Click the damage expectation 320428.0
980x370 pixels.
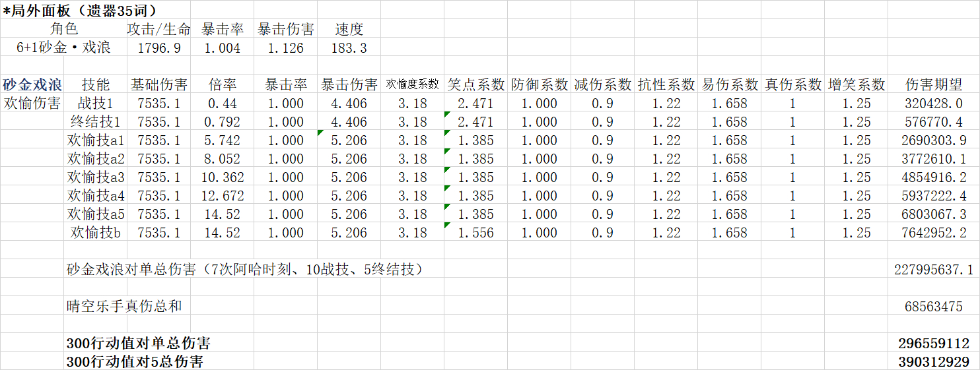[x=934, y=103]
